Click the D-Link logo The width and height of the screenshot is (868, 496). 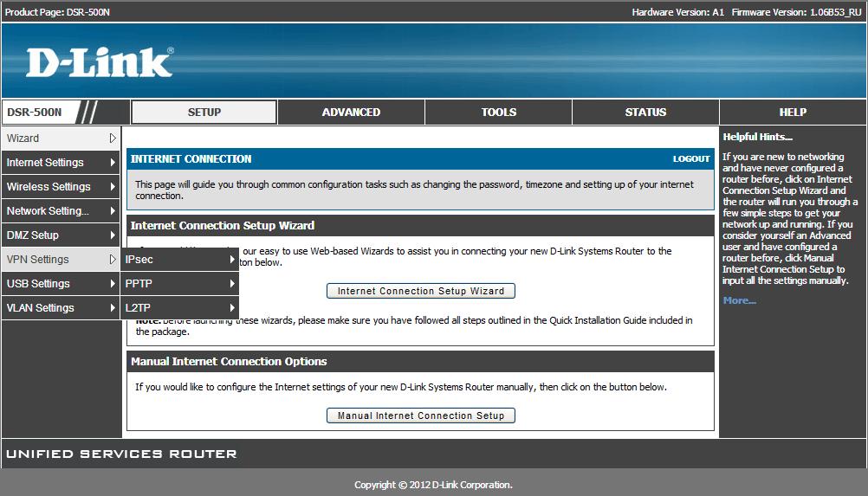[100, 62]
